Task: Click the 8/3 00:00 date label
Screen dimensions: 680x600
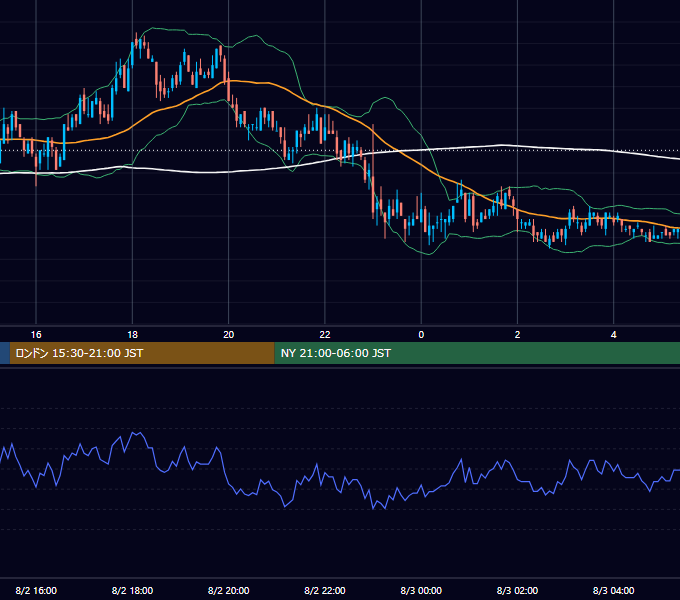Action: 421,590
